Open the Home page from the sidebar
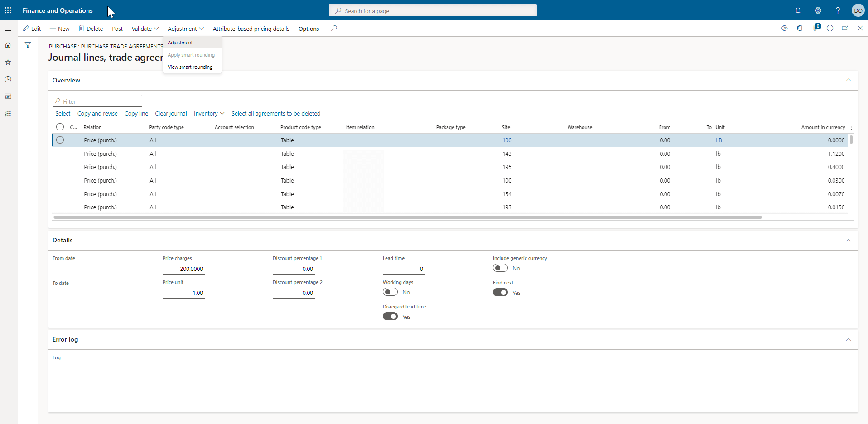The width and height of the screenshot is (868, 424). [8, 45]
